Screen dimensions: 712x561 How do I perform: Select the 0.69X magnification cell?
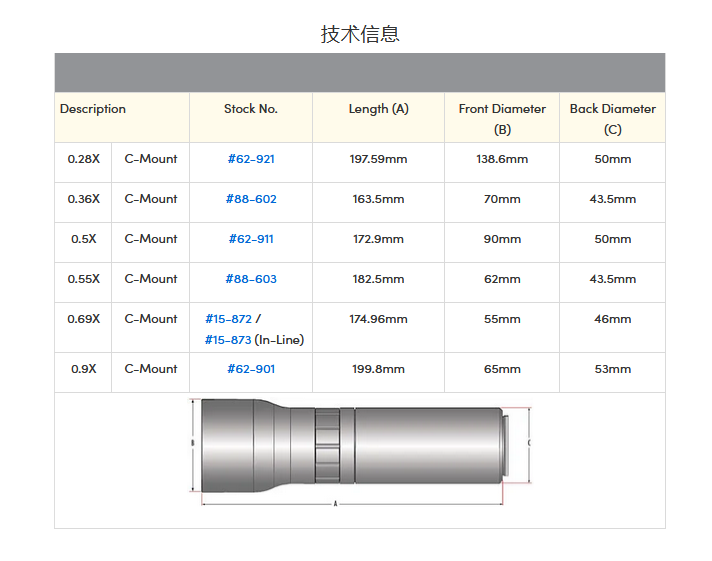click(83, 319)
